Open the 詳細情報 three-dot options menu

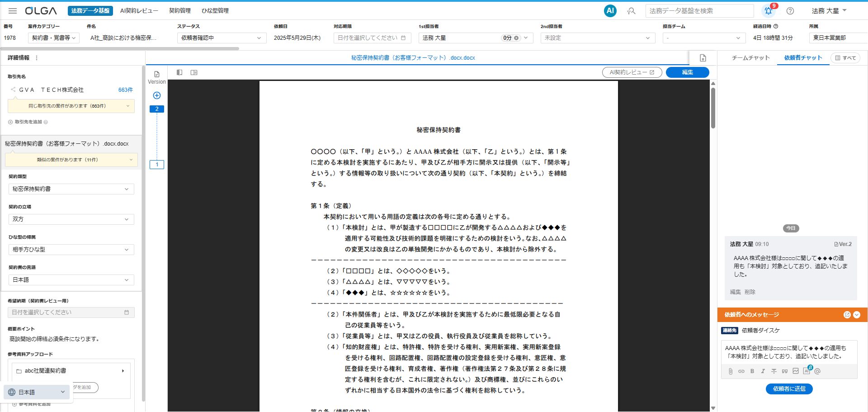tap(37, 58)
